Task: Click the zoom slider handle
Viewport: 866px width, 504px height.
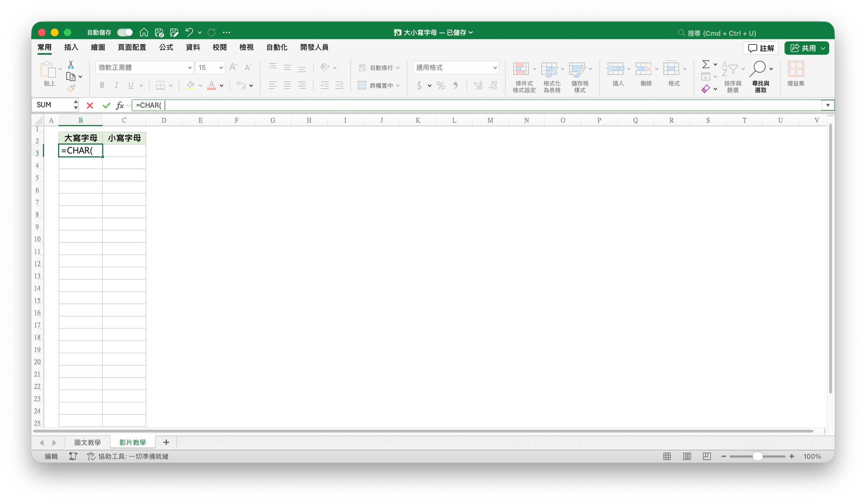Action: click(x=757, y=456)
